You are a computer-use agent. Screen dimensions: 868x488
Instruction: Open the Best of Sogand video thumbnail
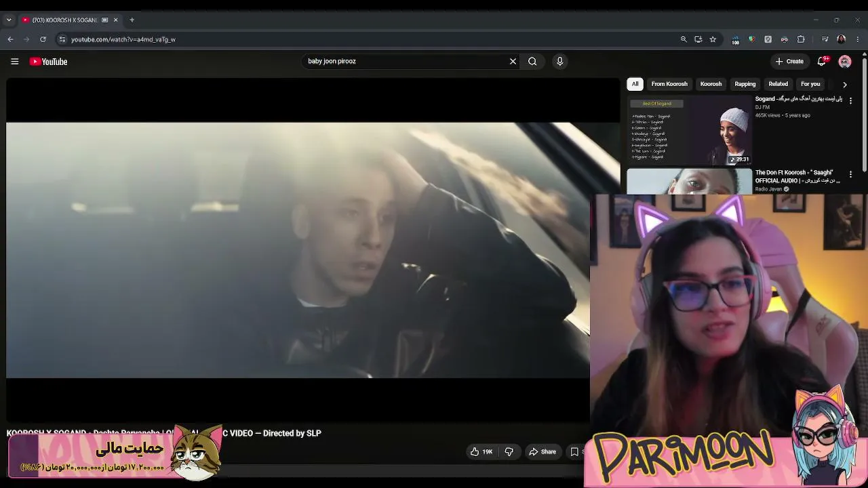690,131
